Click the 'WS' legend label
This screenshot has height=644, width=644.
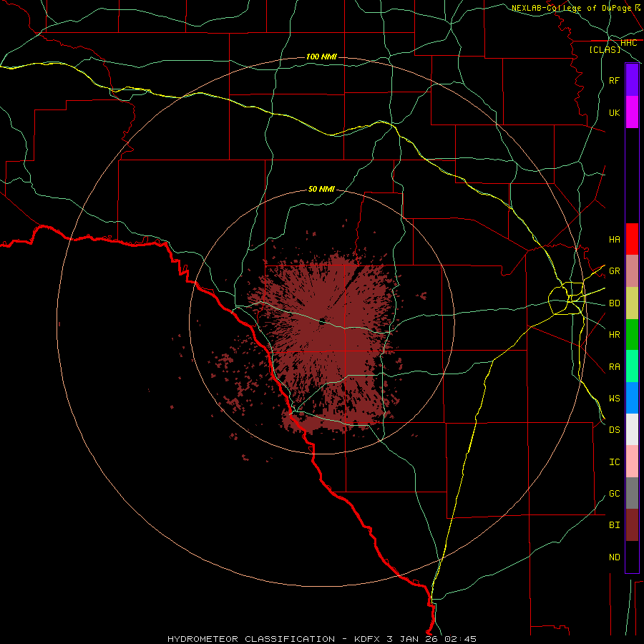pos(615,399)
